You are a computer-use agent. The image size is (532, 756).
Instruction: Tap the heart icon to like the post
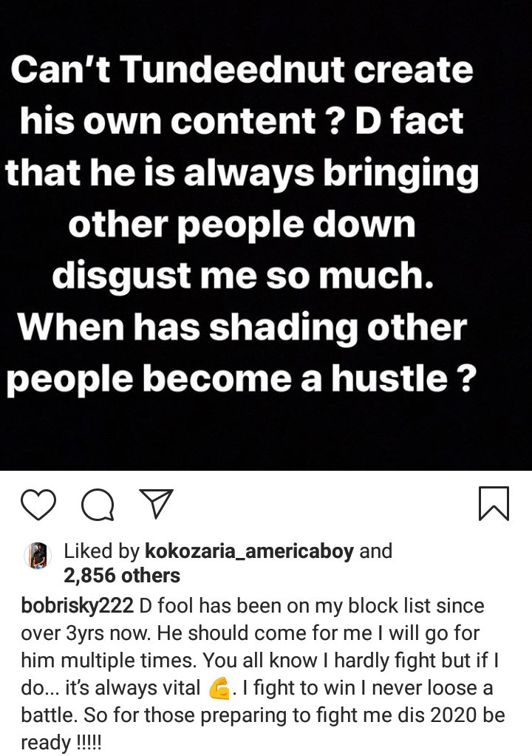[x=38, y=505]
